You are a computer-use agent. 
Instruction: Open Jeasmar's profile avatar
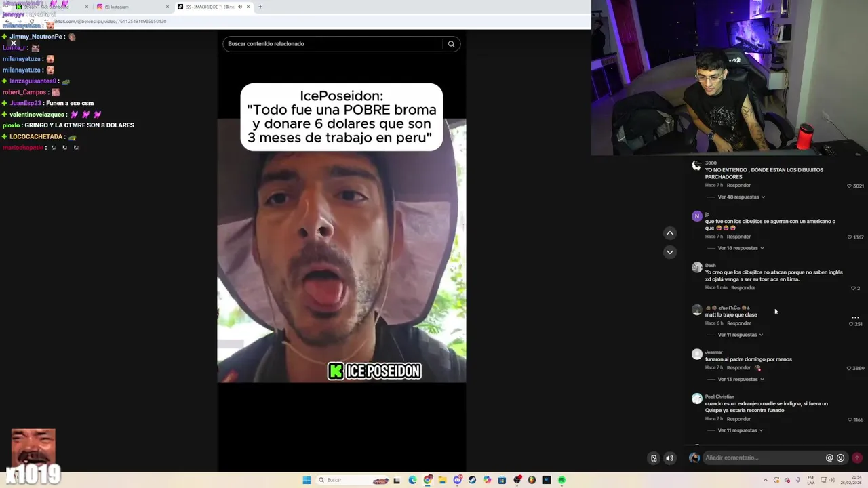[x=696, y=354]
